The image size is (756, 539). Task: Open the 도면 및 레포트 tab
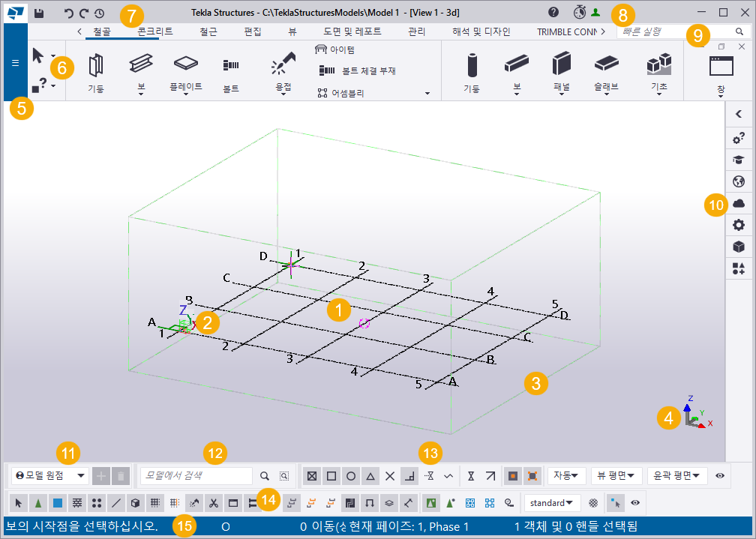[352, 31]
